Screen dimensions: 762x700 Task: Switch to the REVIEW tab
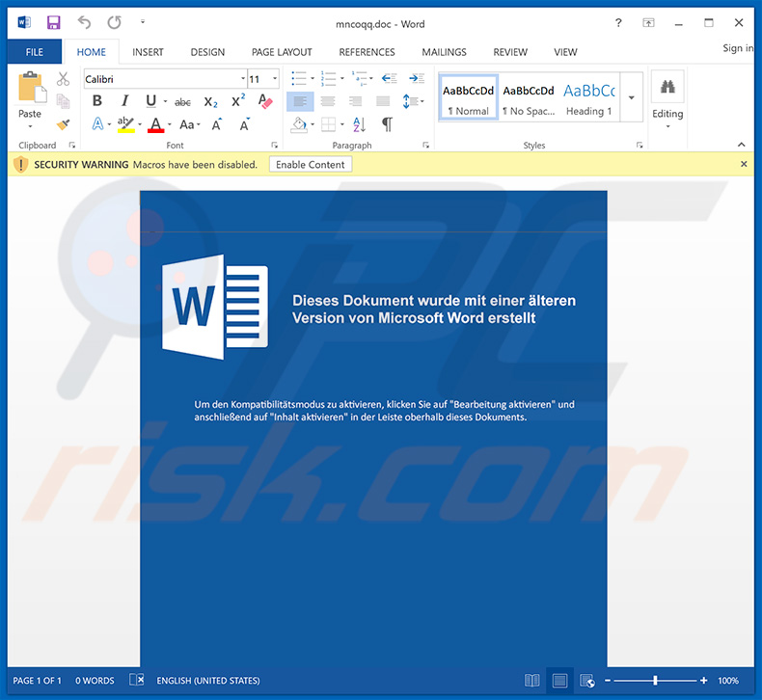[510, 52]
